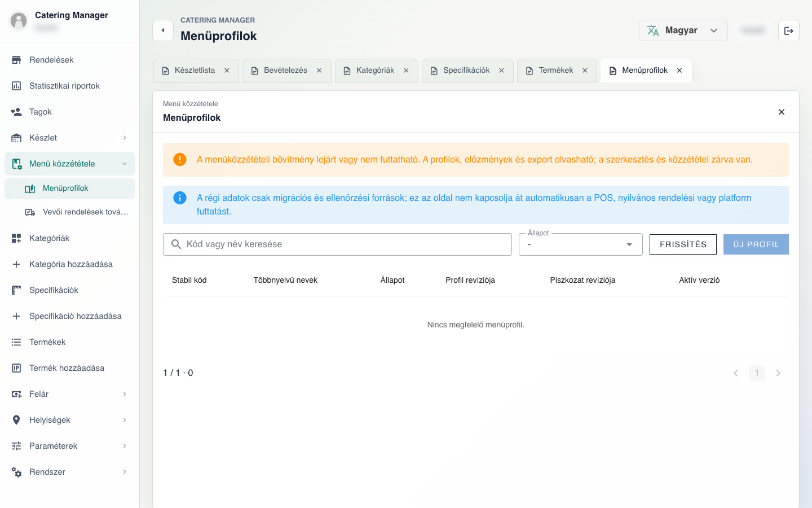Expand the Készlet sidebar section
This screenshot has height=508, width=812.
coord(69,138)
